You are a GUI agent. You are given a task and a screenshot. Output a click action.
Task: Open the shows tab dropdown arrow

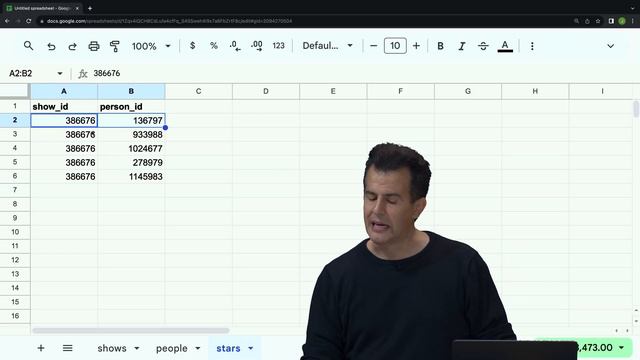(x=137, y=348)
